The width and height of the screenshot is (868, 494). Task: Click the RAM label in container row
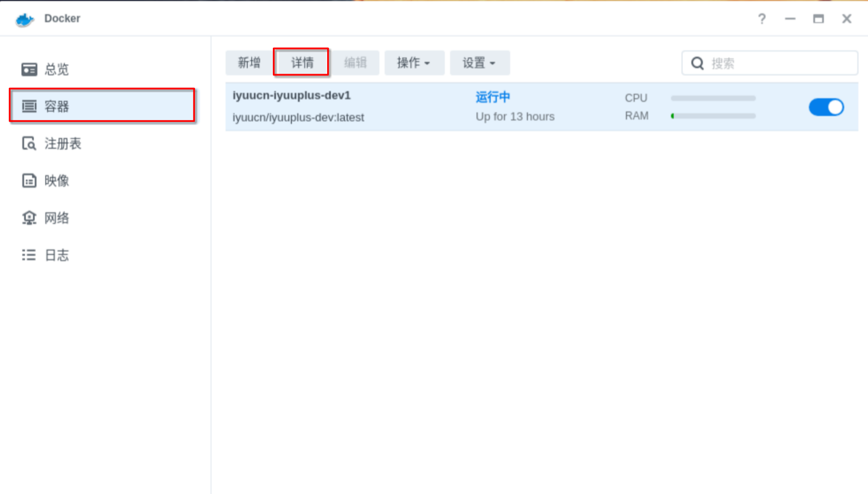636,116
